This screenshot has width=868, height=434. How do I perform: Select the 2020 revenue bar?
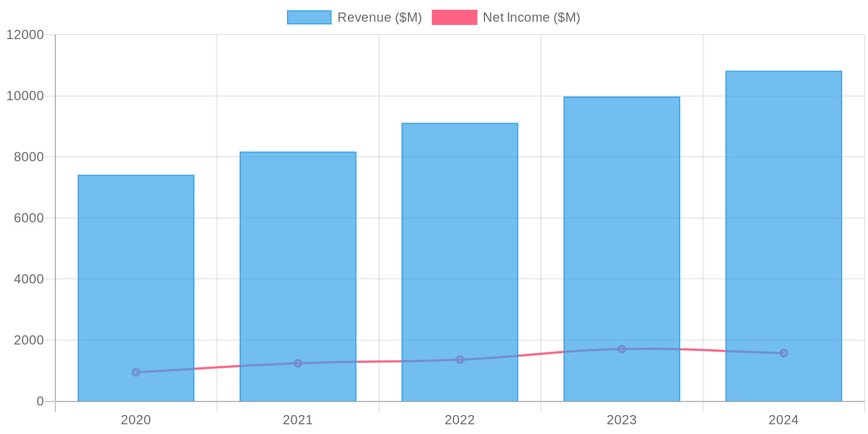pos(136,271)
